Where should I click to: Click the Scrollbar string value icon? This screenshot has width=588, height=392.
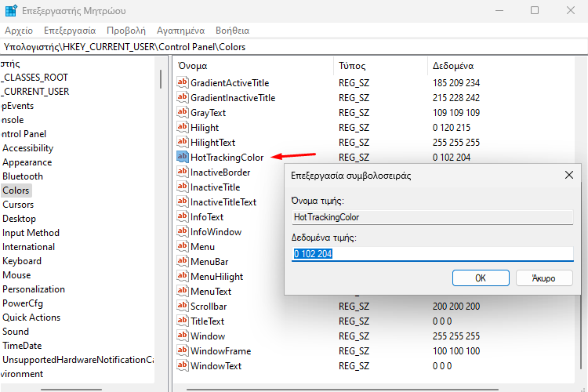coord(182,306)
